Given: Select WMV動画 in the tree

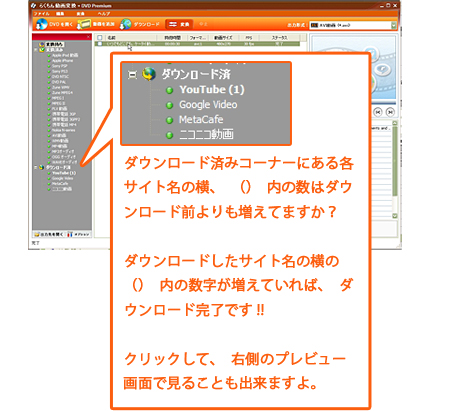Looking at the screenshot, I should [x=60, y=141].
